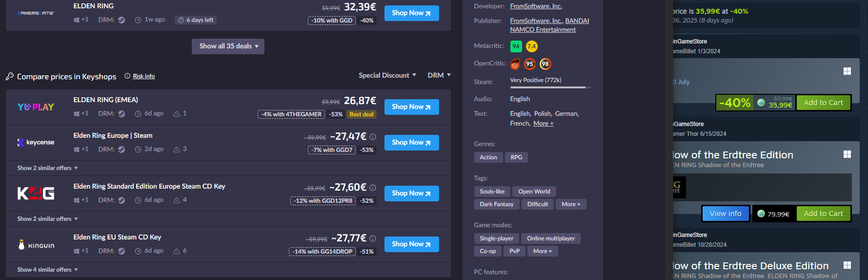The height and width of the screenshot is (280, 868).
Task: Click Shop Now for K4G offer
Action: pos(411,194)
